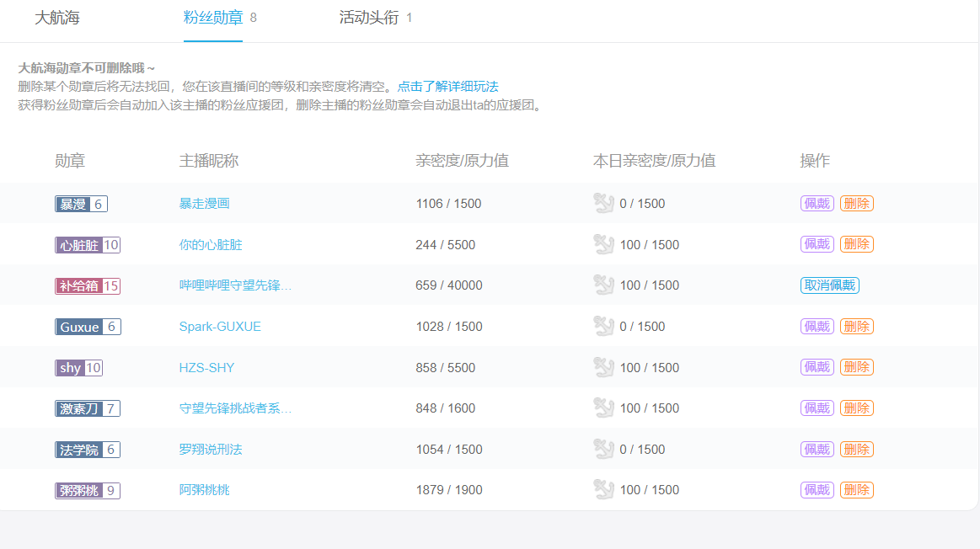Switch to the 大航海 tab

pyautogui.click(x=55, y=18)
